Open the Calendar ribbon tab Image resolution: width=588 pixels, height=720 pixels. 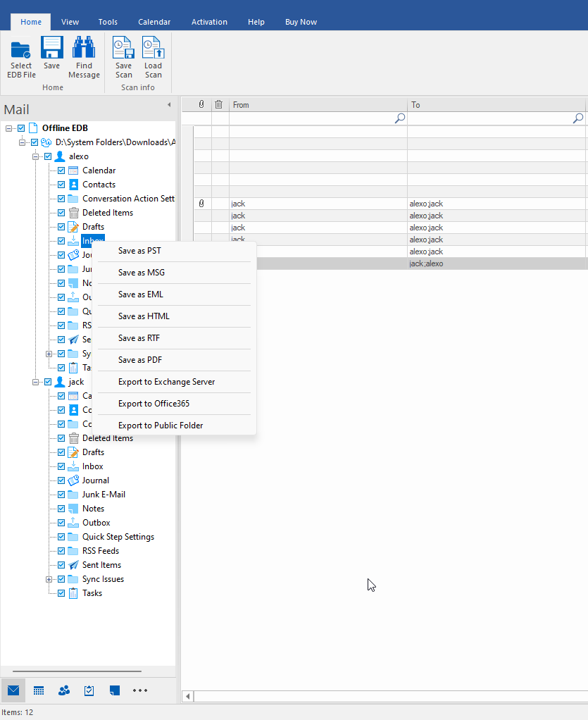point(154,22)
